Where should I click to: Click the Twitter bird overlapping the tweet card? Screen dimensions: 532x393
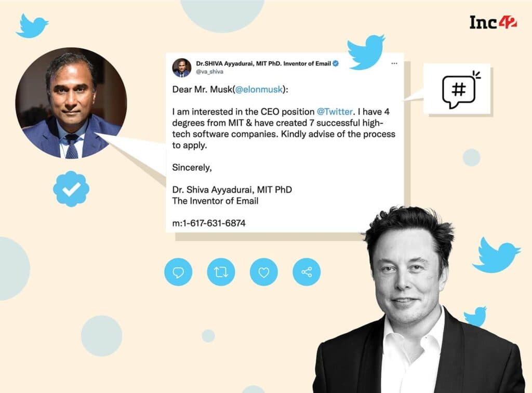[x=366, y=52]
